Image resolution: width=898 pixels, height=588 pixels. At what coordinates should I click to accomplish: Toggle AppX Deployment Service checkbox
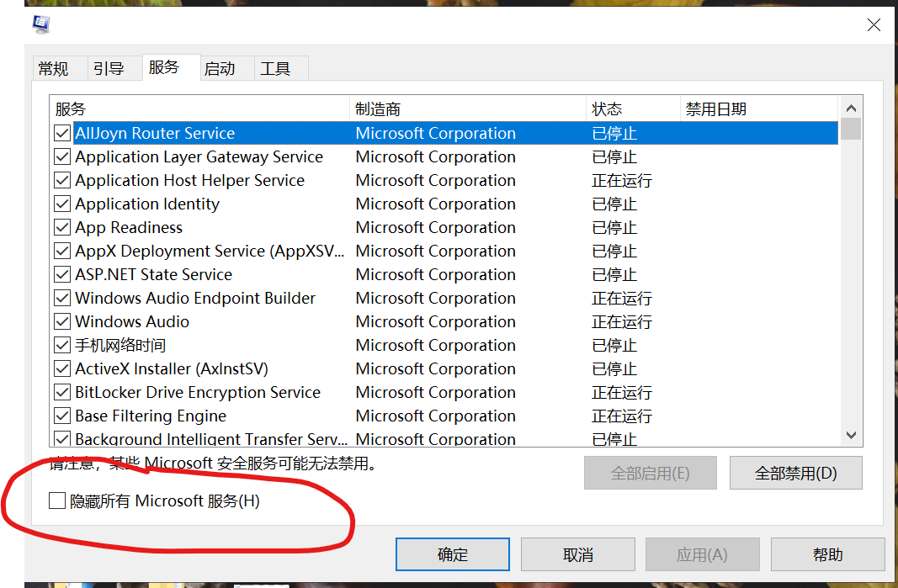point(62,251)
